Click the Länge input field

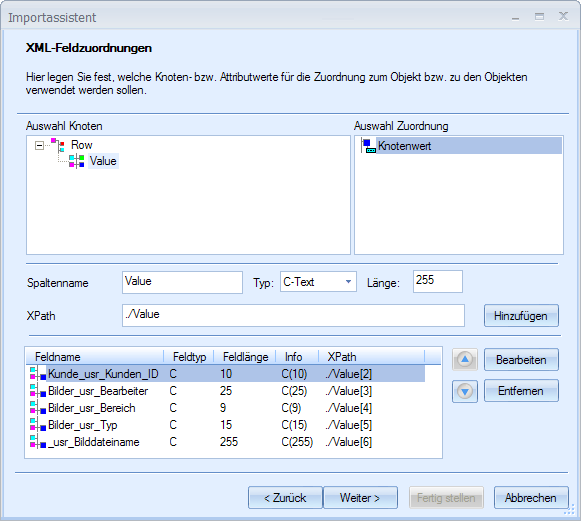[x=438, y=281]
